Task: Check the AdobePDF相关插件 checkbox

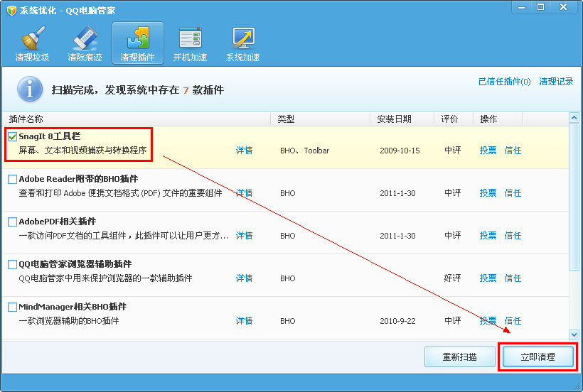Action: coord(12,222)
